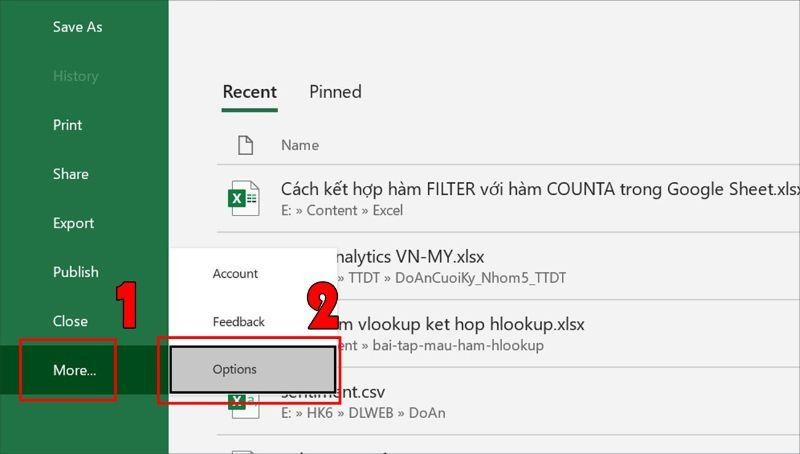The image size is (800, 454).
Task: Click the Excel icon of FILTER COUNTA workbook
Action: click(243, 198)
